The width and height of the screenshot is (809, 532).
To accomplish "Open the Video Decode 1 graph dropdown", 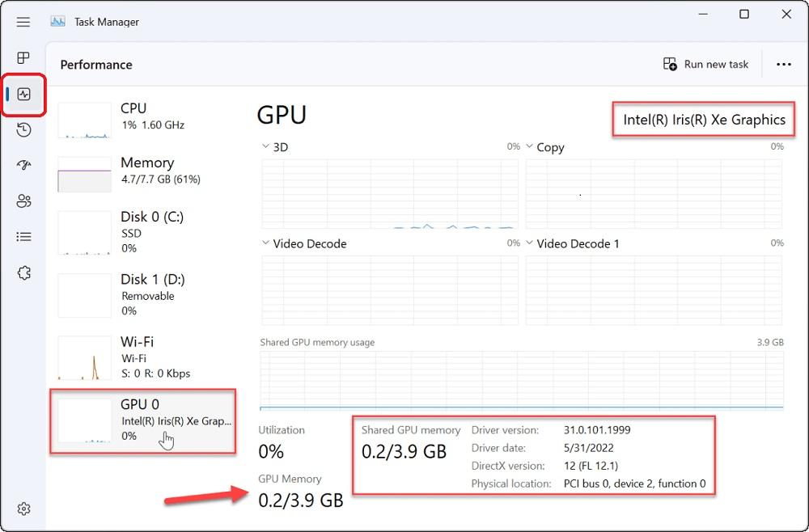I will pos(531,243).
